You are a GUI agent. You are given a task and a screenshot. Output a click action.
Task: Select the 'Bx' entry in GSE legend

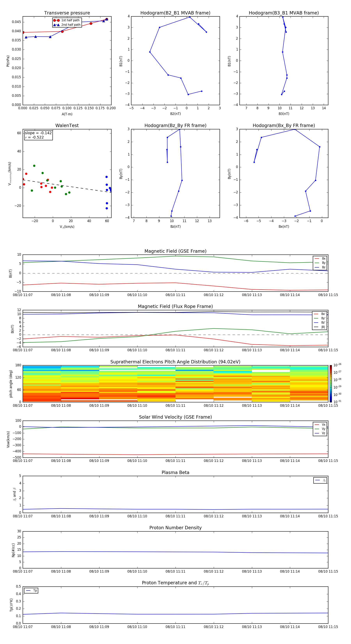click(320, 259)
